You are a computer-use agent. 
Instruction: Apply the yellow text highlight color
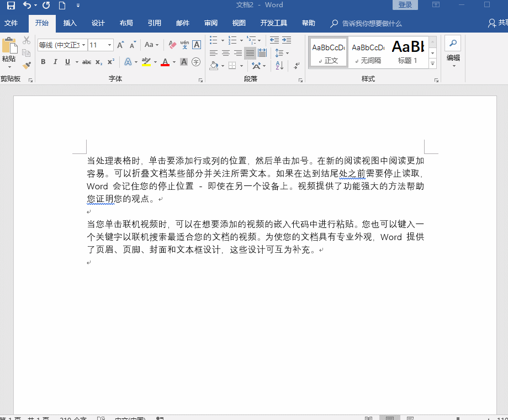pyautogui.click(x=146, y=62)
